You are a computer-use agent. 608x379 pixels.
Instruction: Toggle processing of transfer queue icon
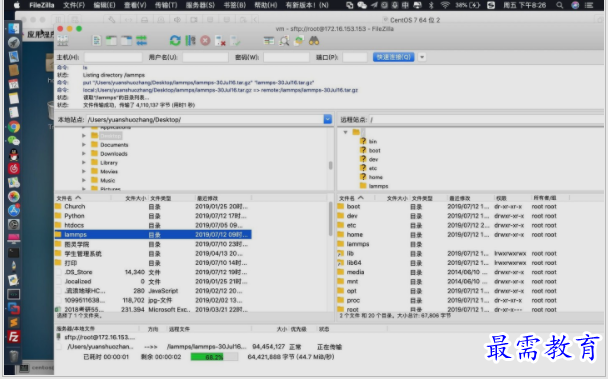(190, 41)
